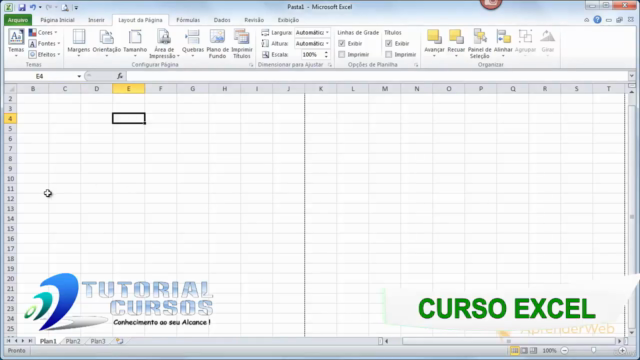
Task: Check Imprimir under Linhas de Grade
Action: [342, 54]
